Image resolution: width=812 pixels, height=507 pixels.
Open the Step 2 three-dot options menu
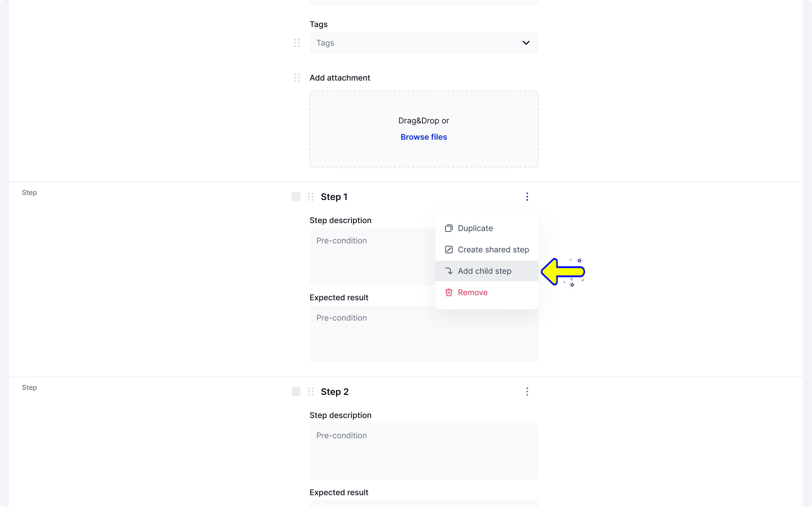tap(527, 392)
